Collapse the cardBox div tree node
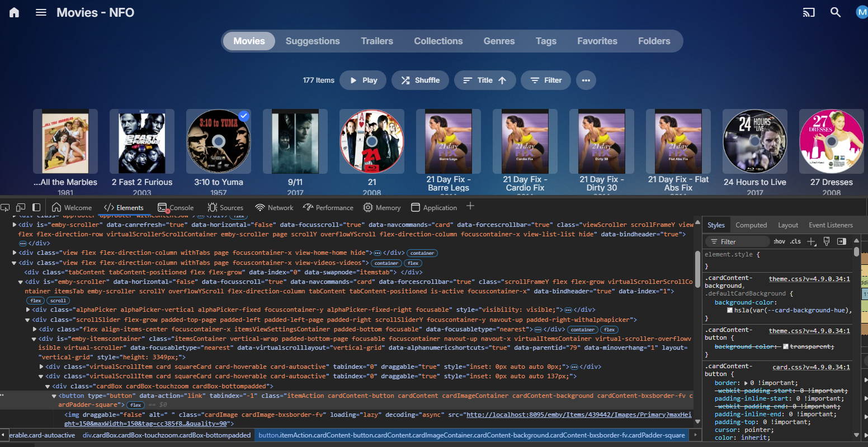868x447 pixels. [48, 386]
